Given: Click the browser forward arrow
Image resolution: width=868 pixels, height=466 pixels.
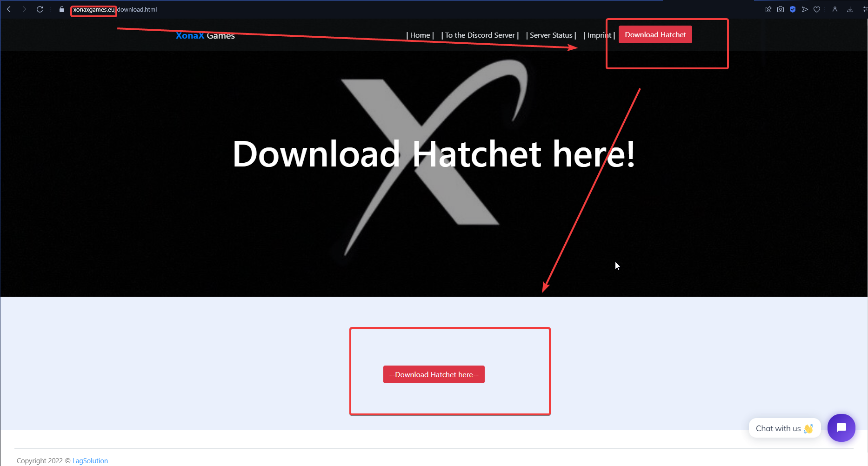Looking at the screenshot, I should tap(24, 9).
